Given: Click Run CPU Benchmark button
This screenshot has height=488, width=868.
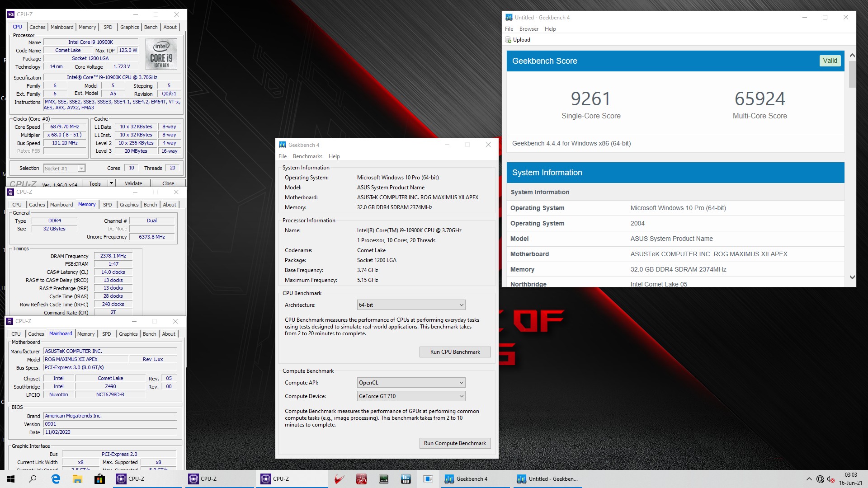Looking at the screenshot, I should pos(455,352).
